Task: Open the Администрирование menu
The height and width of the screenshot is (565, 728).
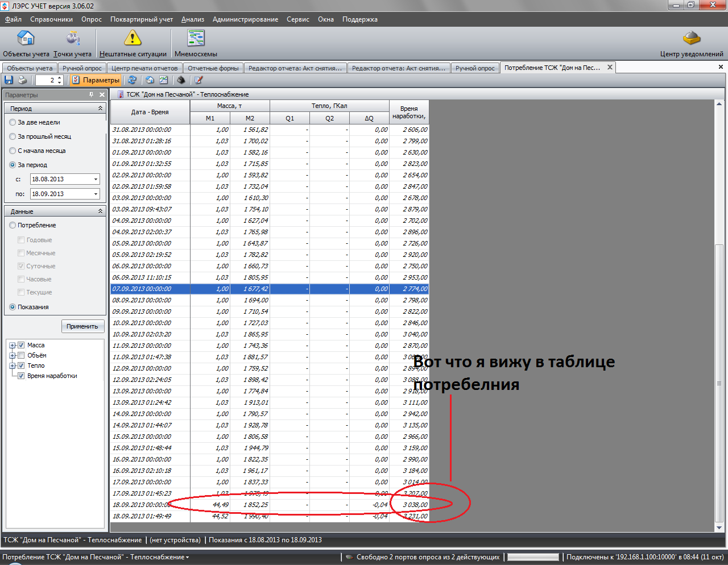Action: 245,19
